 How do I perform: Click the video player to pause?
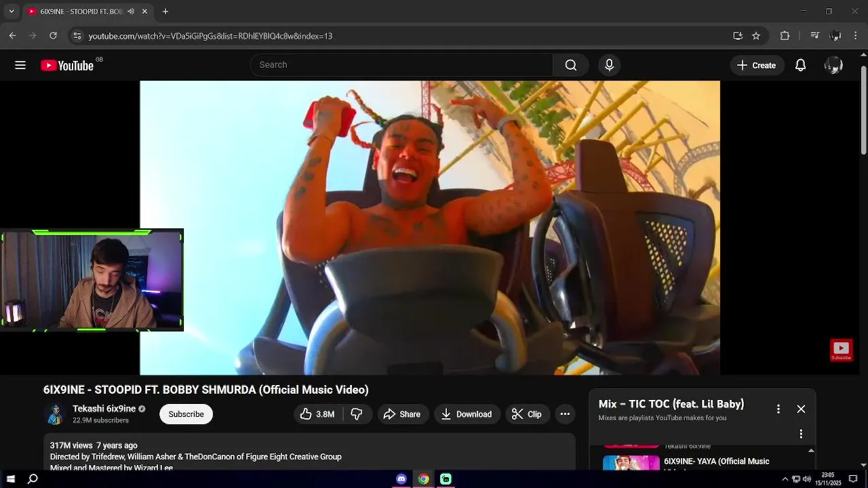click(430, 228)
